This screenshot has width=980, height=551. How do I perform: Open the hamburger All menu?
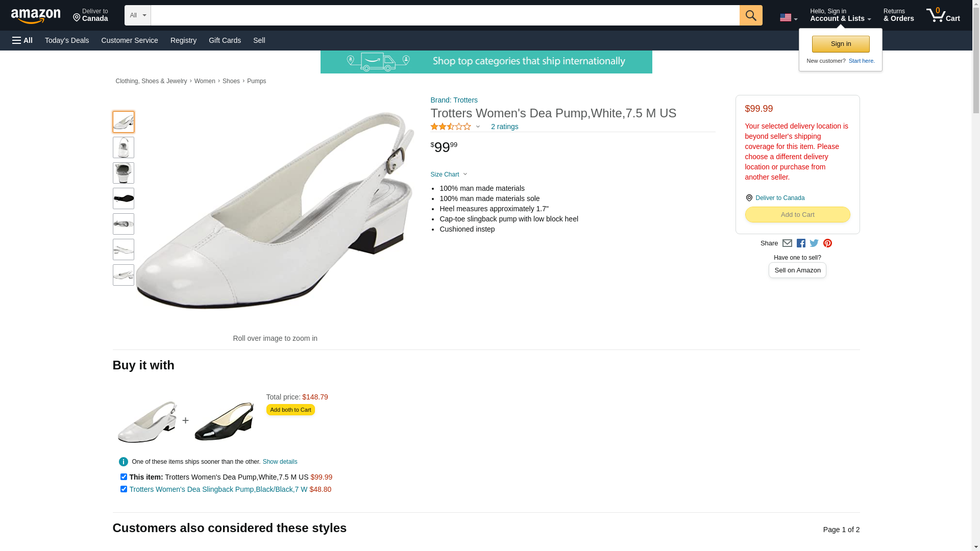tap(22, 40)
